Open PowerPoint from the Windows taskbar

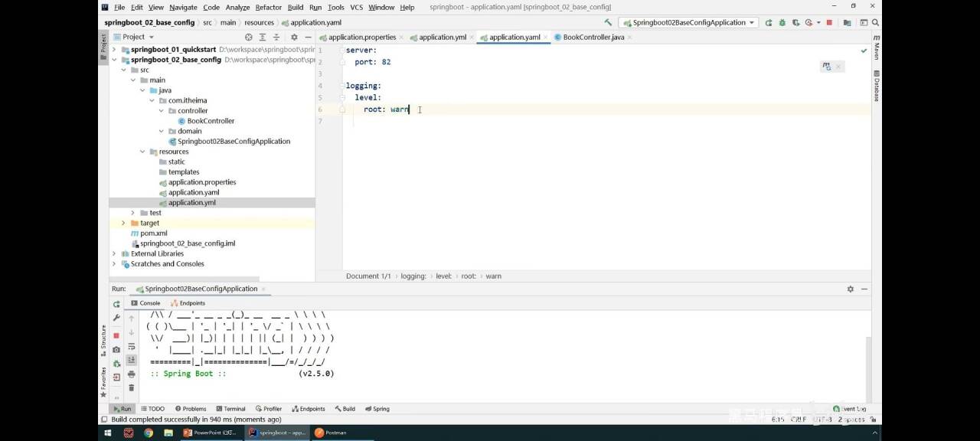211,433
